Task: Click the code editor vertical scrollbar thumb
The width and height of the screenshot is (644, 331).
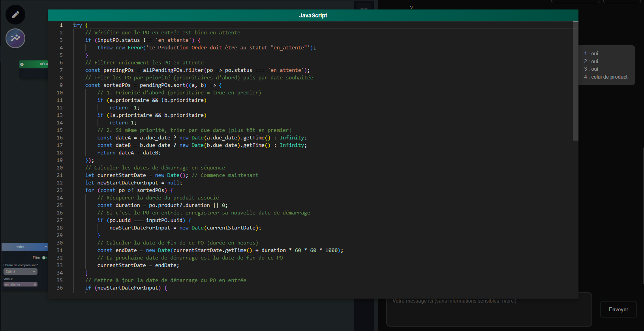Action: (x=575, y=81)
